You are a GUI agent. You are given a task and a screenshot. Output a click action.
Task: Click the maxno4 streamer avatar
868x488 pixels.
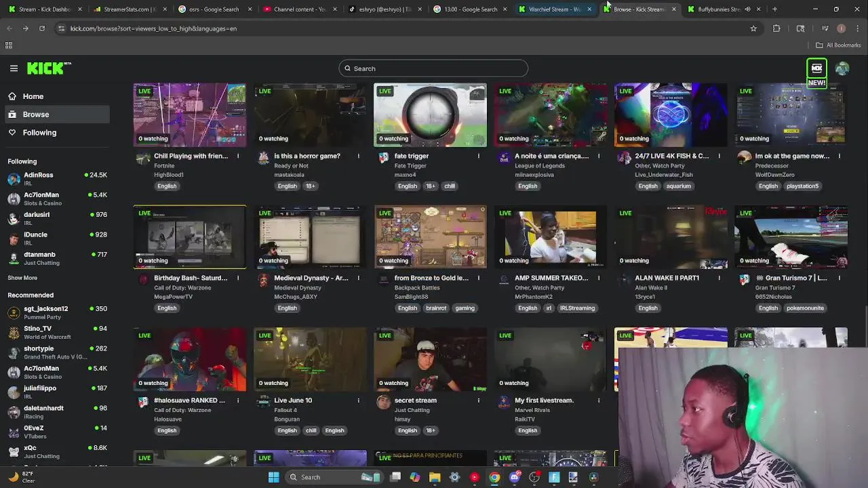point(383,157)
